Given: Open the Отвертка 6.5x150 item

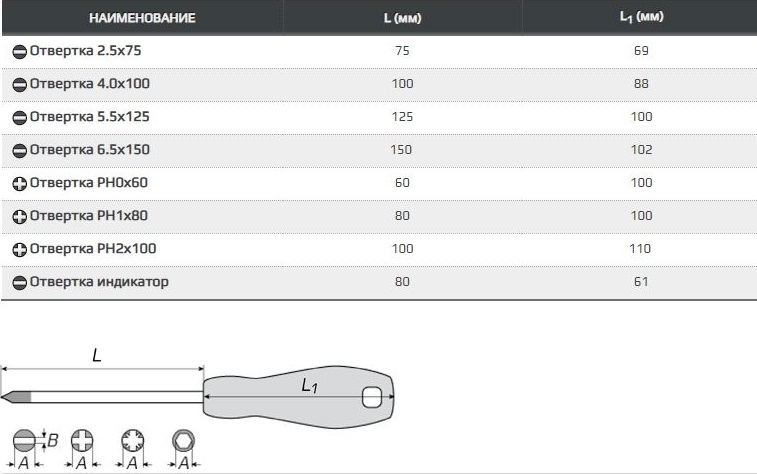Looking at the screenshot, I should (x=90, y=150).
